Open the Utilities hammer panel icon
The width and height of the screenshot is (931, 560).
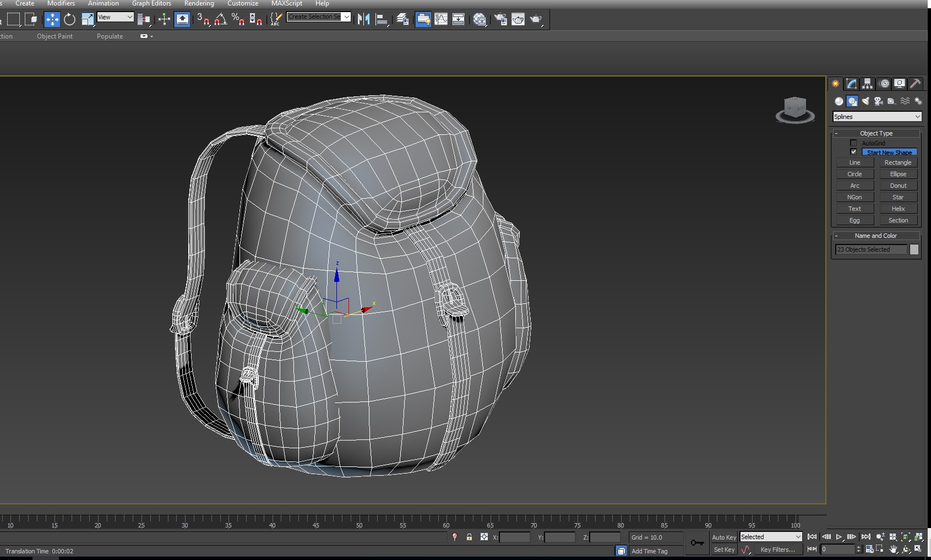coord(915,84)
